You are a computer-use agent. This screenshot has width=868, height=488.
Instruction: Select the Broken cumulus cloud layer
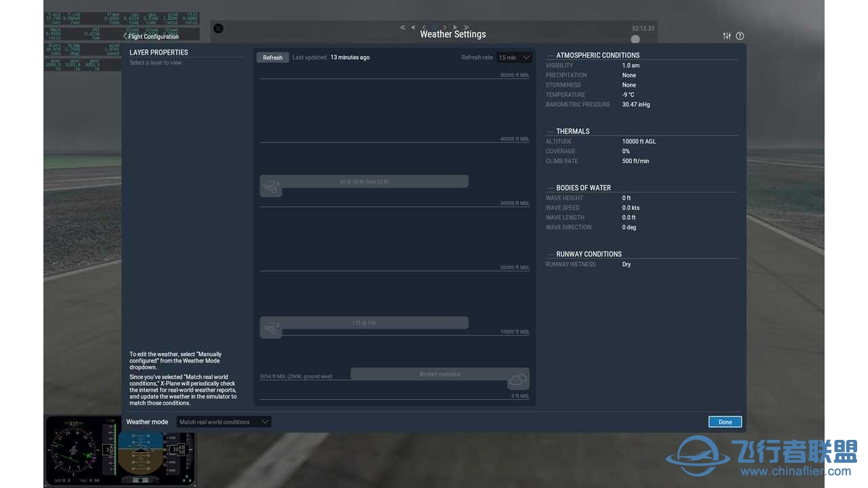(x=439, y=374)
